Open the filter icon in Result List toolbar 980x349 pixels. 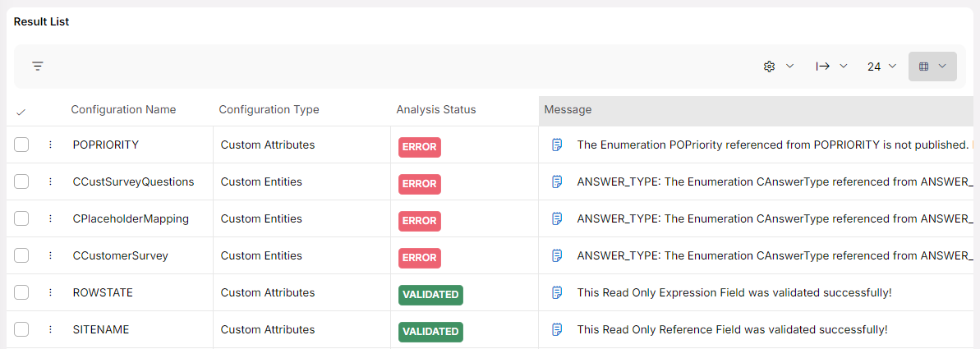tap(38, 67)
